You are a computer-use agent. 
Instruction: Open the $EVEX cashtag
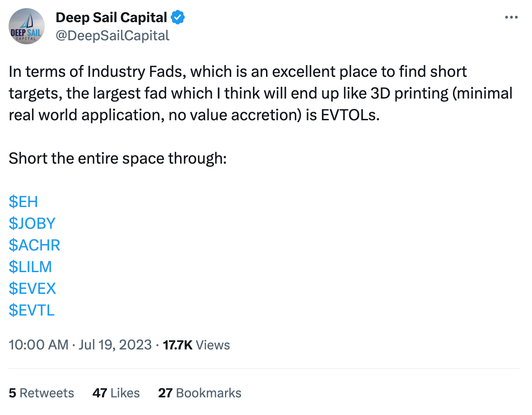pyautogui.click(x=32, y=289)
